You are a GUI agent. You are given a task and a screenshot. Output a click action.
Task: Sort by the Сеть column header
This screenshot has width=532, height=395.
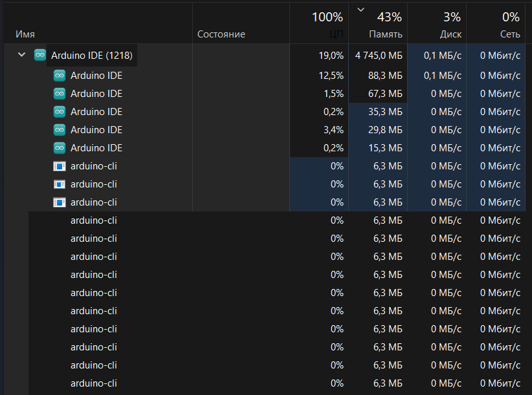point(509,34)
